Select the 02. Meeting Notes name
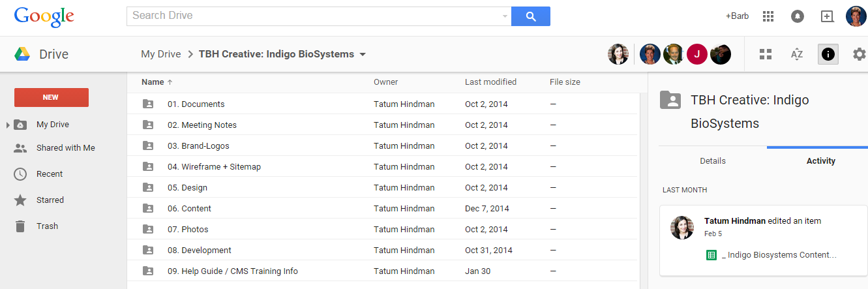868x289 pixels. [x=202, y=125]
